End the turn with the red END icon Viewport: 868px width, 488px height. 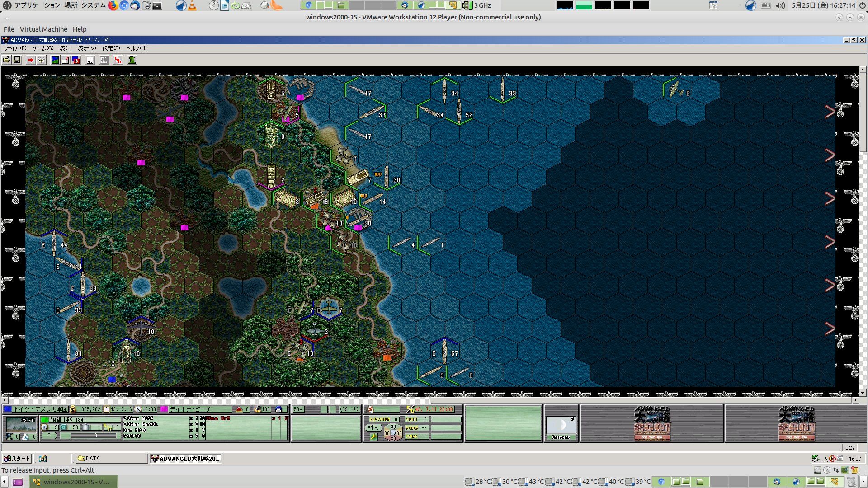coord(118,60)
